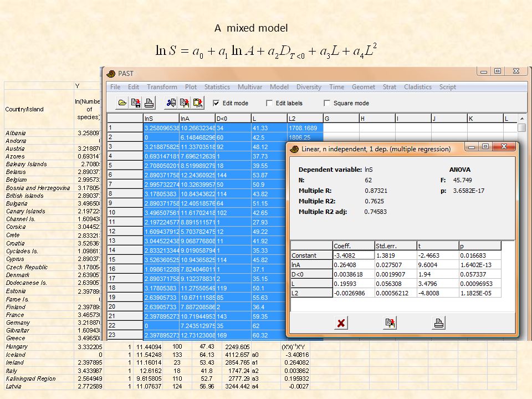532x399 pixels.
Task: Select the D<0 column header
Action: (233, 119)
